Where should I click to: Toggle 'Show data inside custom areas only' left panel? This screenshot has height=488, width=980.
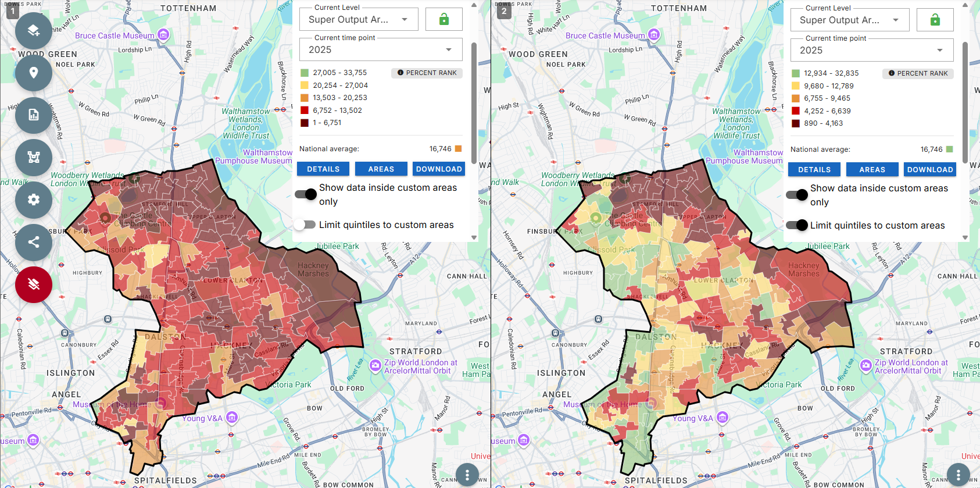click(x=306, y=194)
